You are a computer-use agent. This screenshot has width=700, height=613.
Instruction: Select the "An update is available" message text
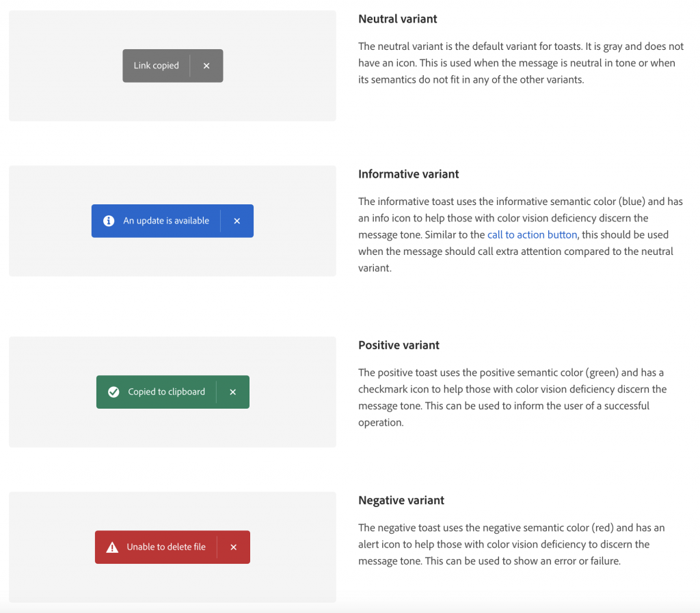tap(166, 221)
